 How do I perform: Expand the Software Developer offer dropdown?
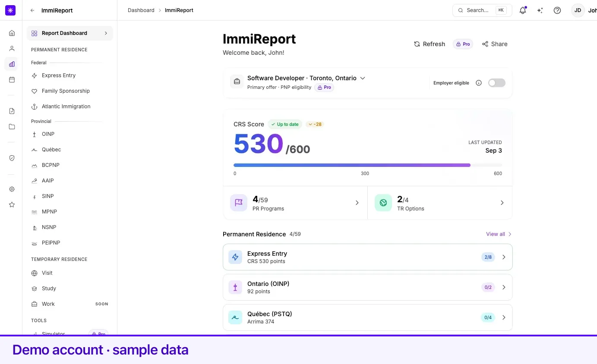[x=363, y=78]
